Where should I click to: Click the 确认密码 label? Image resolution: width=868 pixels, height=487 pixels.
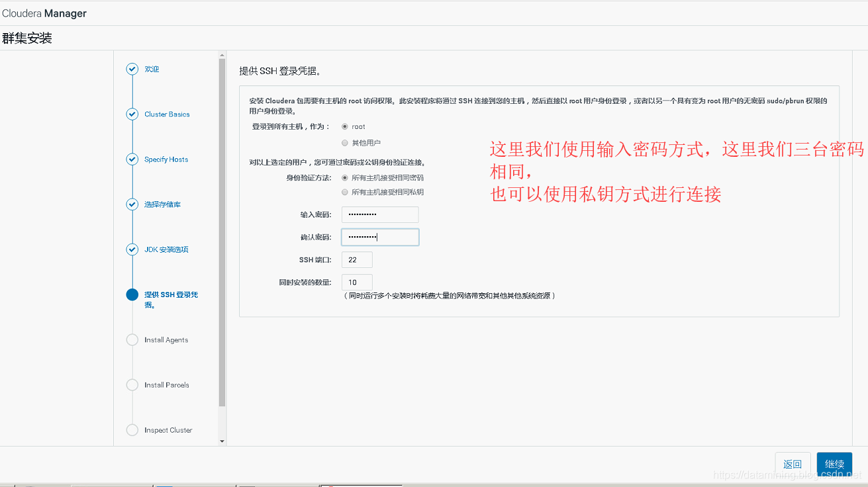point(316,238)
